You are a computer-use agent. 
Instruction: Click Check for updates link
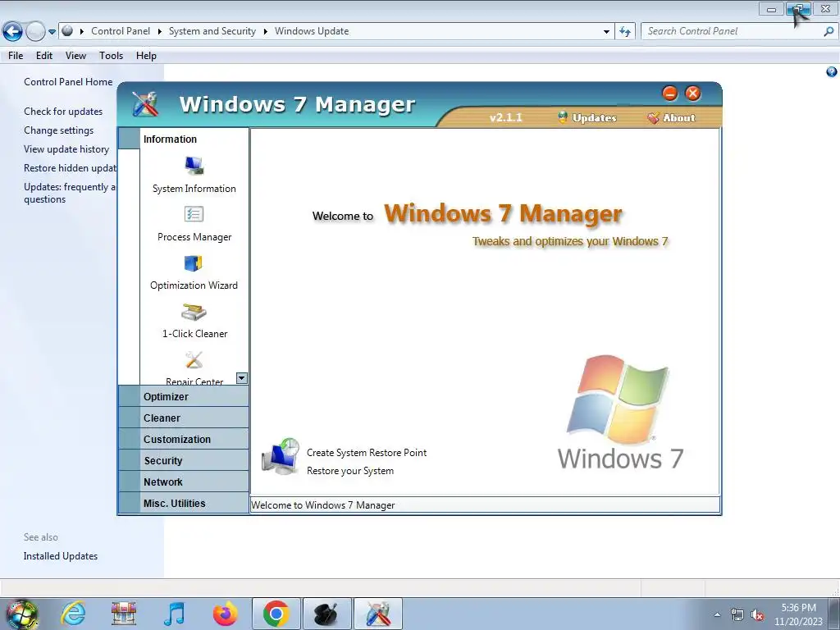tap(63, 112)
